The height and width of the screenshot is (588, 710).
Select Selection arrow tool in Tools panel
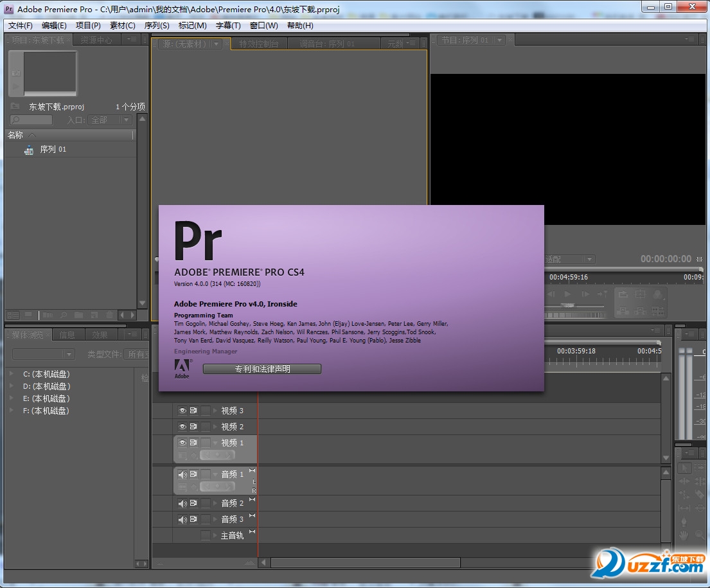tap(684, 467)
